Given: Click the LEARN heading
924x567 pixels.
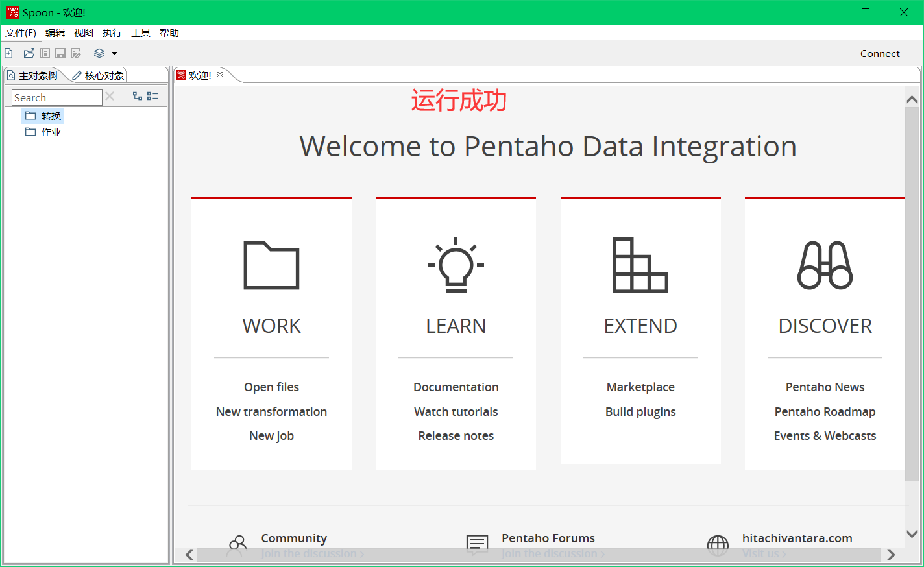Looking at the screenshot, I should 456,326.
